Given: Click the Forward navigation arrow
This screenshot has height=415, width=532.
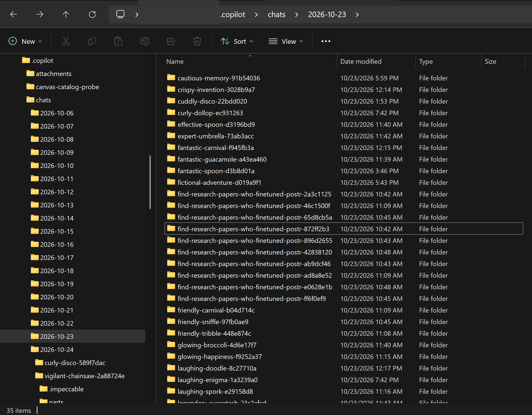Looking at the screenshot, I should [x=40, y=14].
